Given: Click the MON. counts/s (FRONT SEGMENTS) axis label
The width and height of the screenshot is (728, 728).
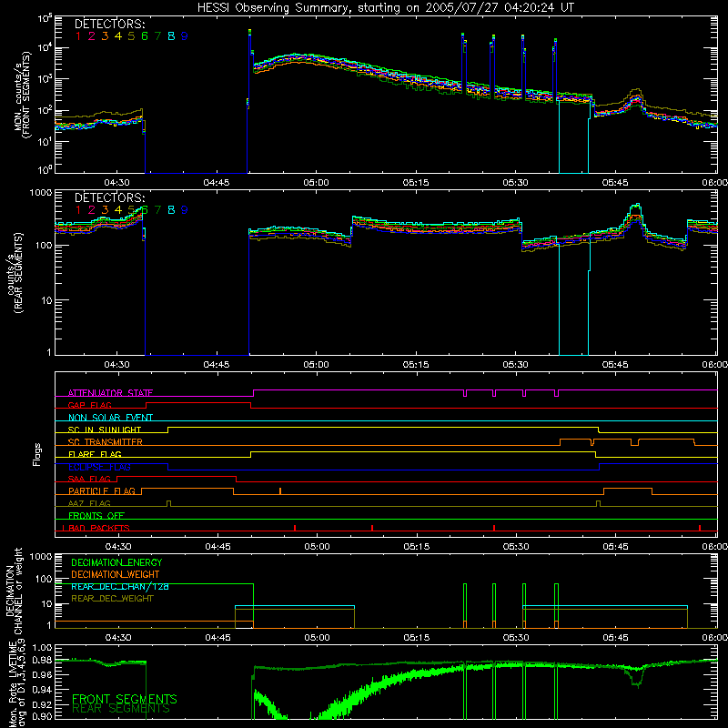Looking at the screenshot, I should pos(22,95).
